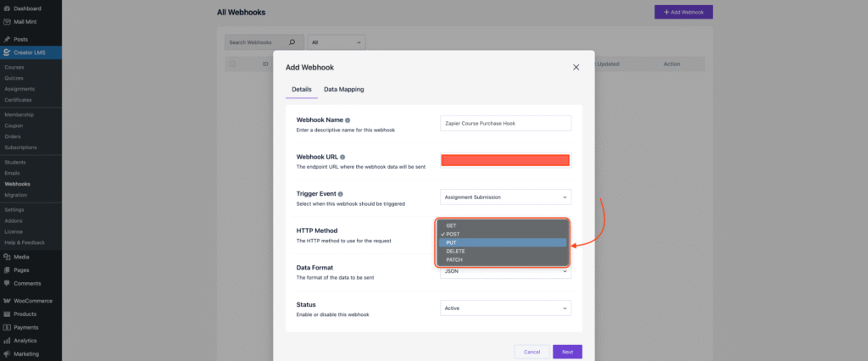Click the Products box icon
This screenshot has height=361, width=868.
[x=7, y=314]
